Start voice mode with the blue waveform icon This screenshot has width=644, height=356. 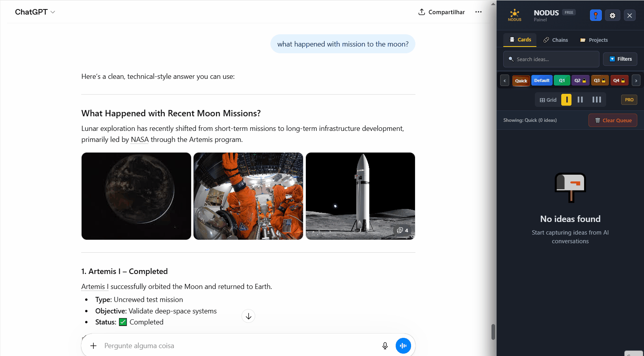[403, 346]
